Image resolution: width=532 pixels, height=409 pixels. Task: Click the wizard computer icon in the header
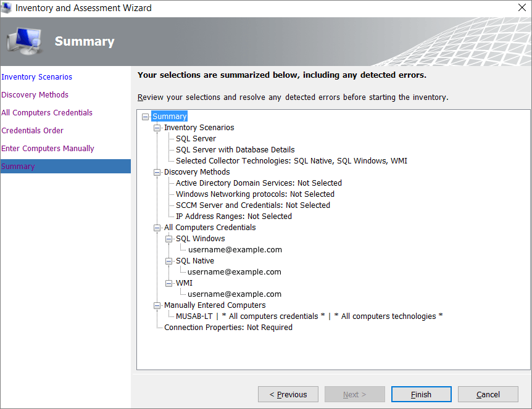point(23,41)
